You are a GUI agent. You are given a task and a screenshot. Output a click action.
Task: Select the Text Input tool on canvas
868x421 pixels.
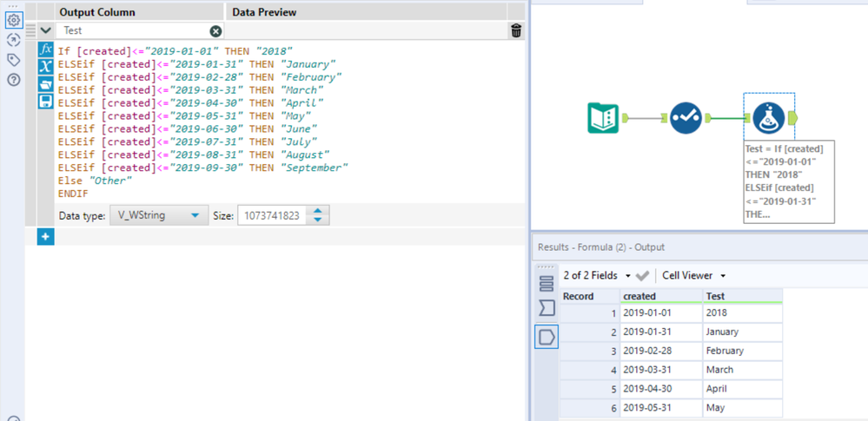(603, 118)
